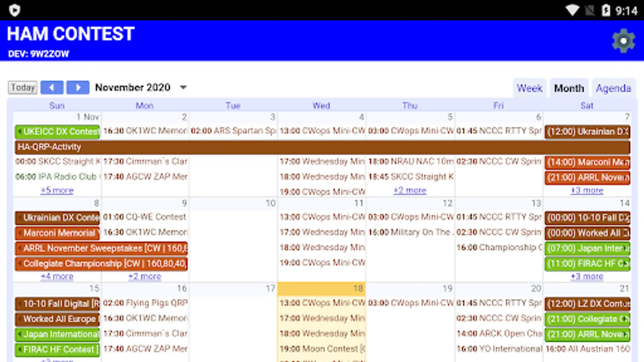The image size is (644, 362).
Task: Tap the no-SIM icon in status bar
Action: 590,10
